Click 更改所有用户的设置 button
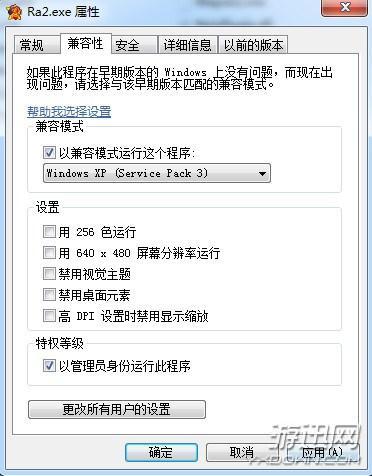Viewport: 372px width, 476px height. click(x=117, y=409)
